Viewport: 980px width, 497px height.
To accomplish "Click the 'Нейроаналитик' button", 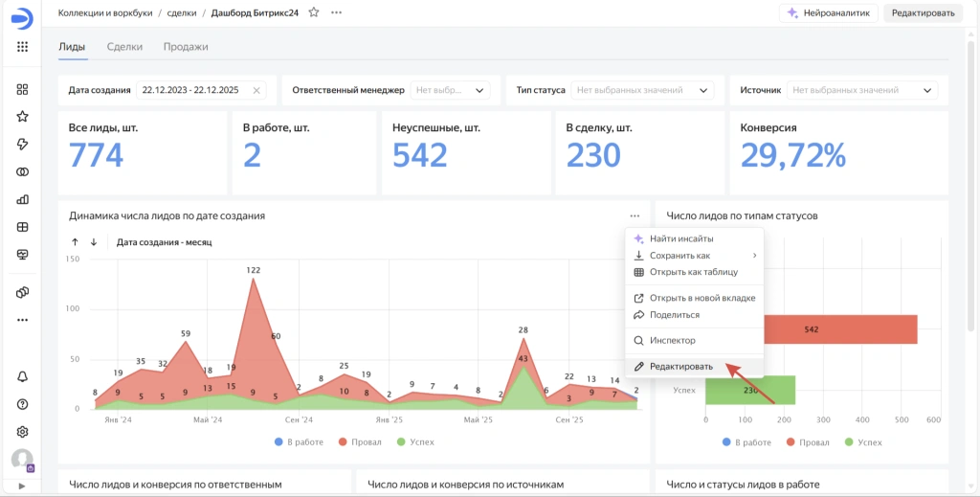I will [x=827, y=13].
